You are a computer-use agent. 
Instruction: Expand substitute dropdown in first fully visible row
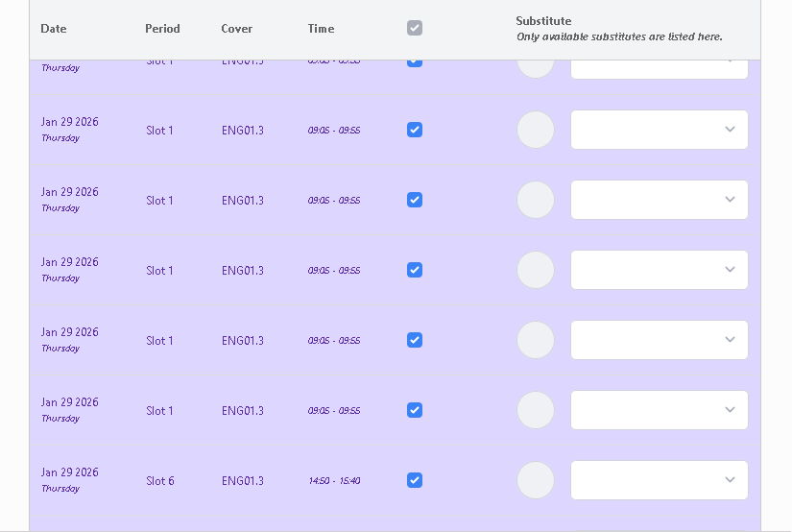pos(659,130)
